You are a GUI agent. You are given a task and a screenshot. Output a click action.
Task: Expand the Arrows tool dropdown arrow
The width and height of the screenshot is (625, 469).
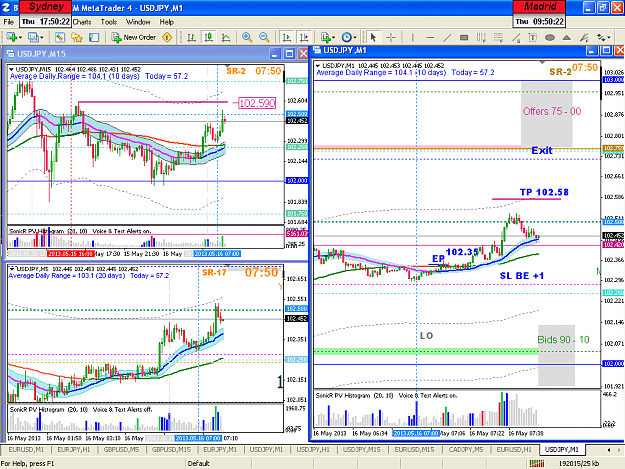point(609,38)
